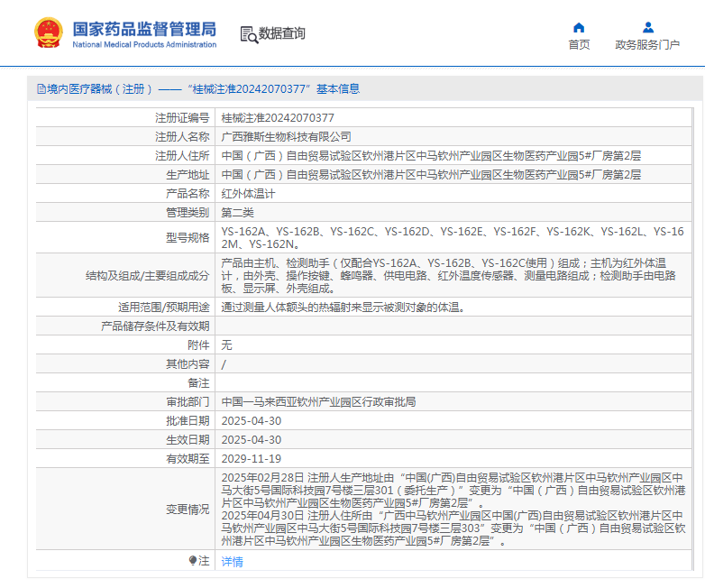Screen dimensions: 705x588
Task: Click the 变更情况 label
Action: point(188,510)
